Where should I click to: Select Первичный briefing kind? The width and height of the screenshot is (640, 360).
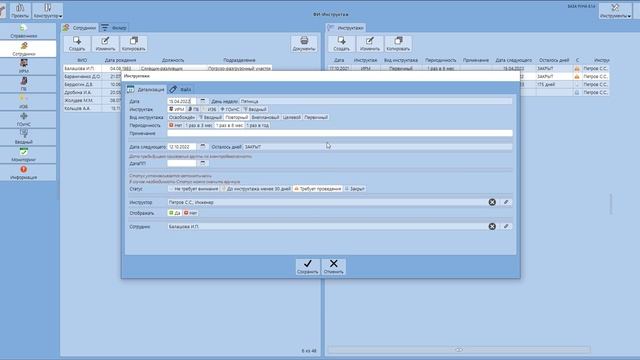[x=316, y=118]
